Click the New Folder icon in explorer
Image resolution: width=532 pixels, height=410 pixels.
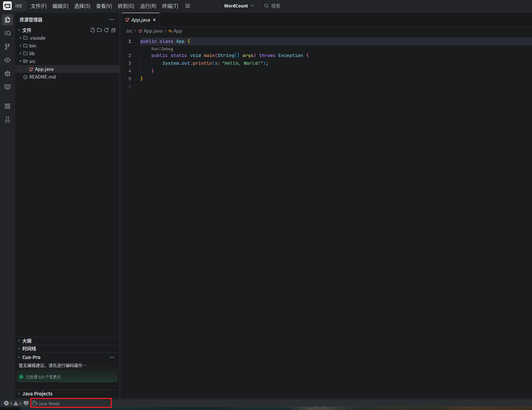coord(99,30)
